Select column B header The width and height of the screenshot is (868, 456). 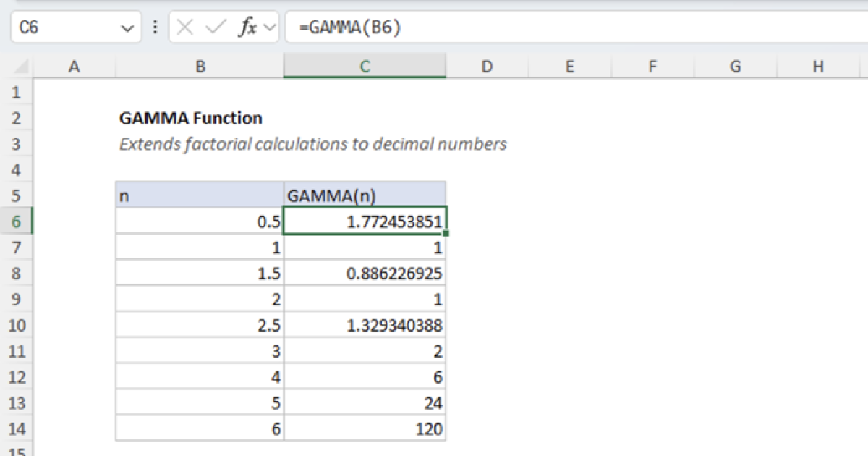coord(200,66)
